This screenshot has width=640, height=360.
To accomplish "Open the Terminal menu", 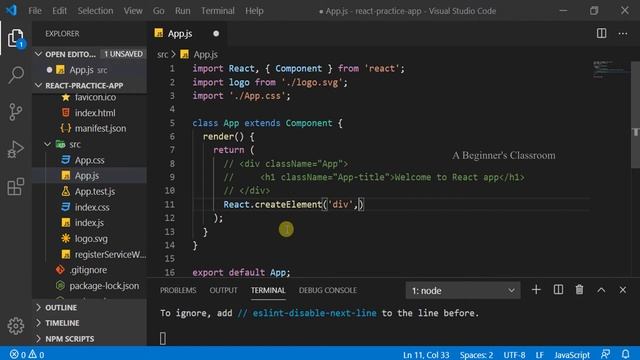I will pos(218,11).
